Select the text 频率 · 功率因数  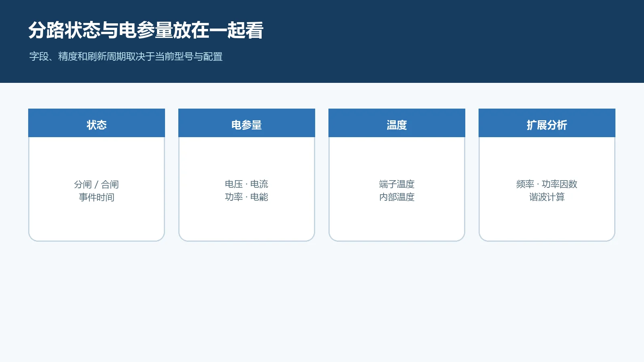[x=547, y=184]
